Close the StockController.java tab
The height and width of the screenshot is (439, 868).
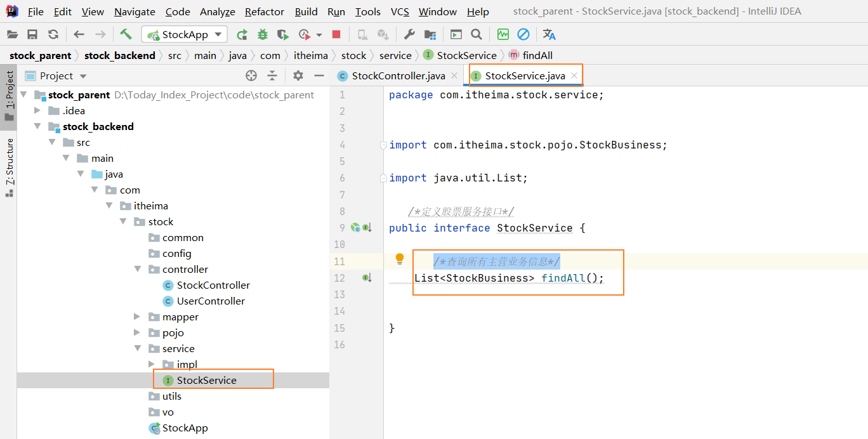click(454, 76)
